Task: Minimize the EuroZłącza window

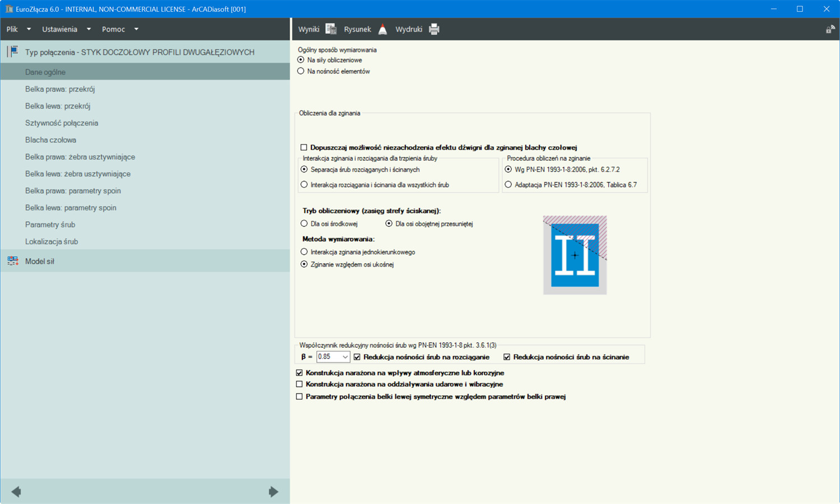Action: coord(773,9)
